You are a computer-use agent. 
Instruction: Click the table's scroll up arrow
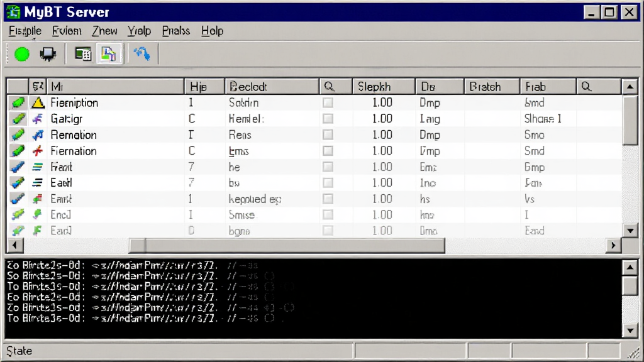pyautogui.click(x=630, y=87)
